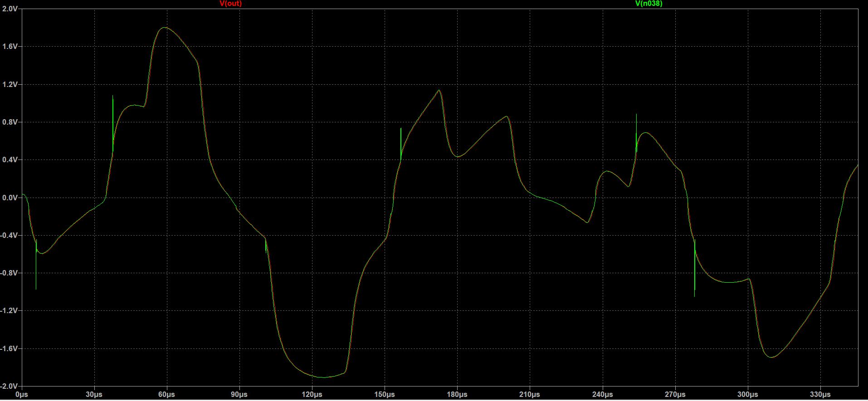
Task: Click the 90µs time axis label
Action: click(239, 395)
